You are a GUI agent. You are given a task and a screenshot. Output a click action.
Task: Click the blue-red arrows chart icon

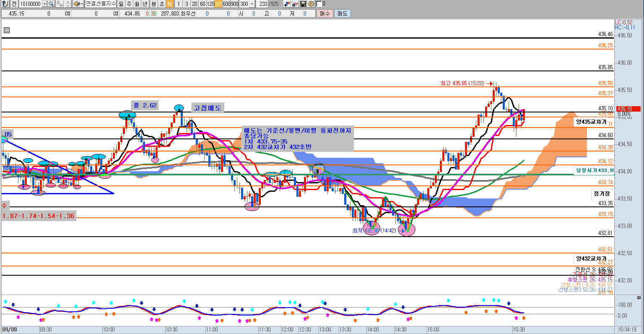pyautogui.click(x=287, y=4)
